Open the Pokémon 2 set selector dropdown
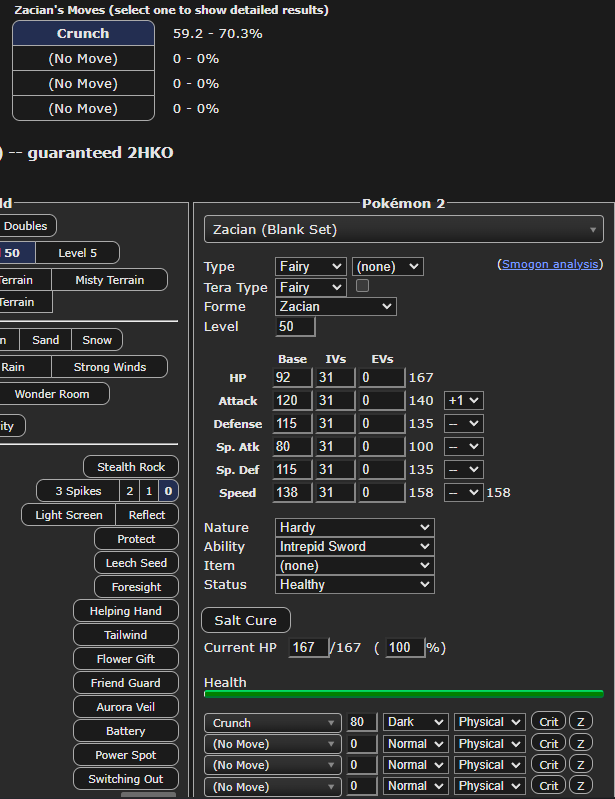This screenshot has height=799, width=615. [x=403, y=230]
